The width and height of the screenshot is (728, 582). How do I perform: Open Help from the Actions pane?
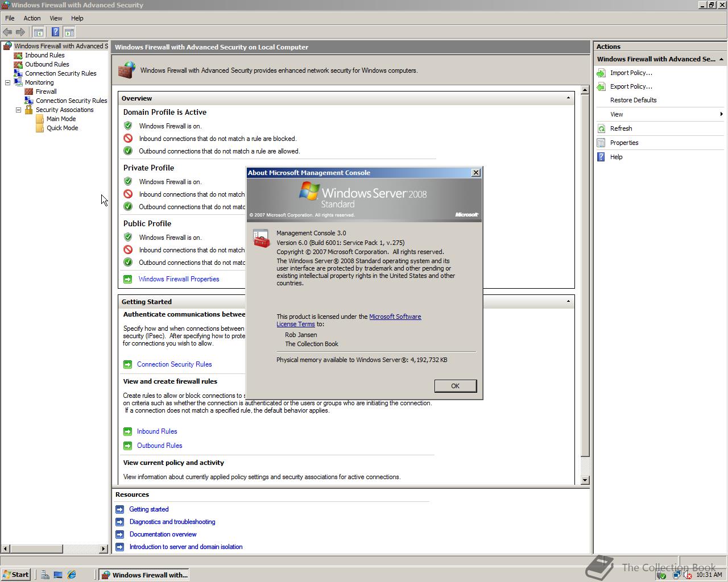pos(616,157)
